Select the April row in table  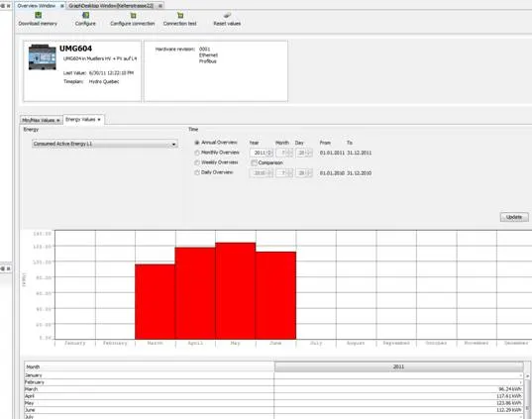[273, 396]
